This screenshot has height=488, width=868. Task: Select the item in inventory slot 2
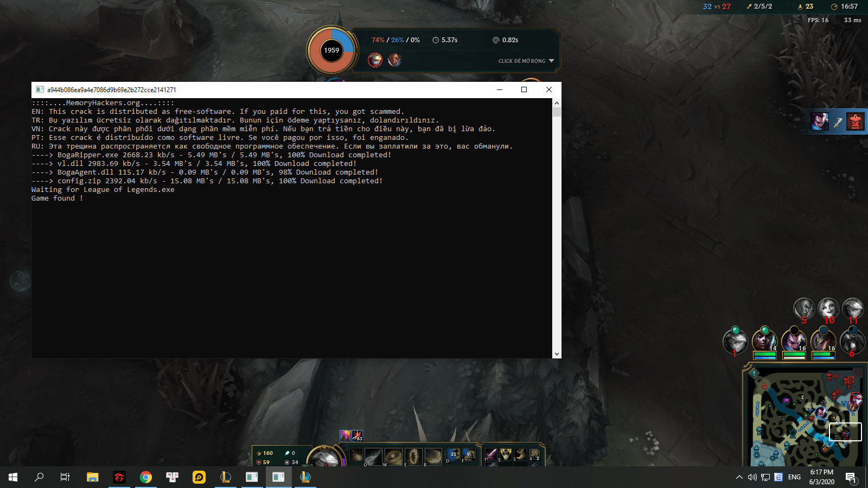click(506, 454)
